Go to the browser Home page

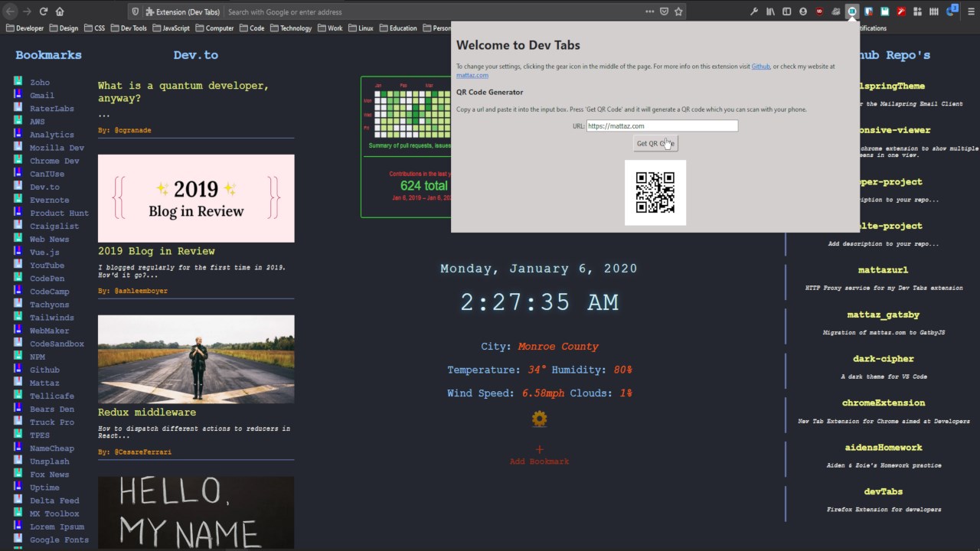click(60, 11)
